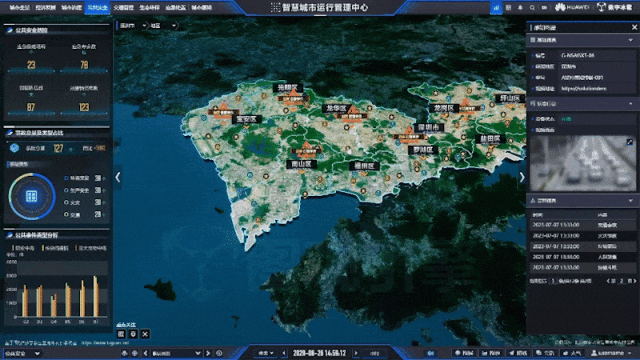
Task: Open the notification bell icon
Action: (x=520, y=8)
